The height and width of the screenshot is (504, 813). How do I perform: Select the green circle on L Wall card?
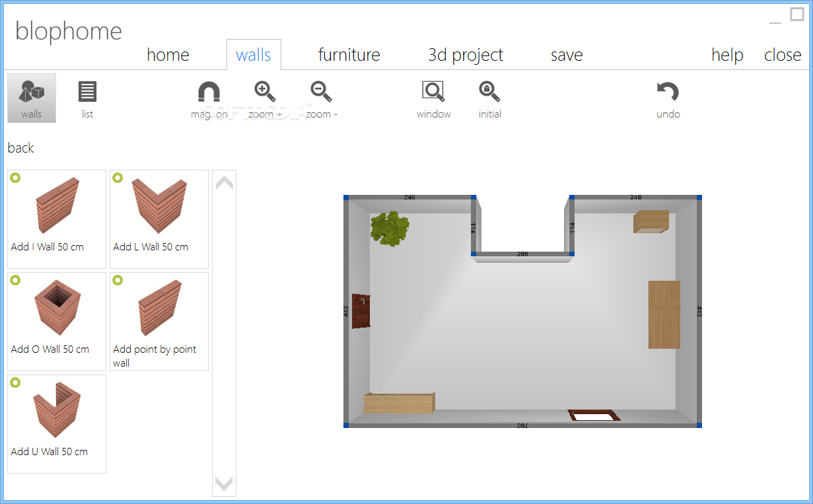pos(118,178)
